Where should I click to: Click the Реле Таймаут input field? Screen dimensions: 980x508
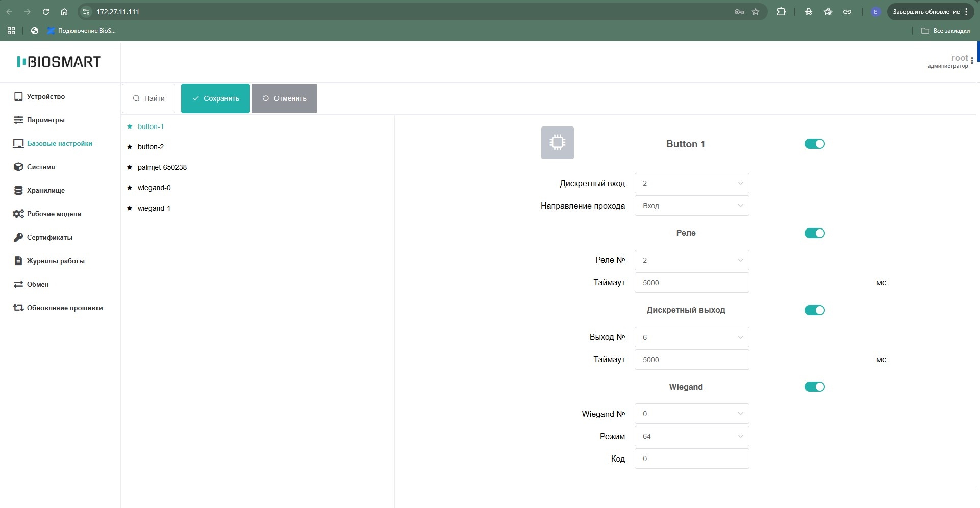[692, 283]
